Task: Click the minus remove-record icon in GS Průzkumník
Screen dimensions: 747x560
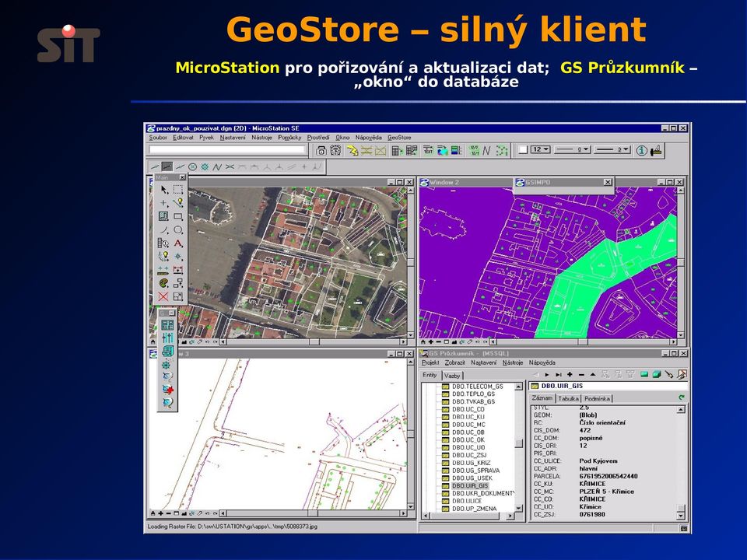Action: 580,375
